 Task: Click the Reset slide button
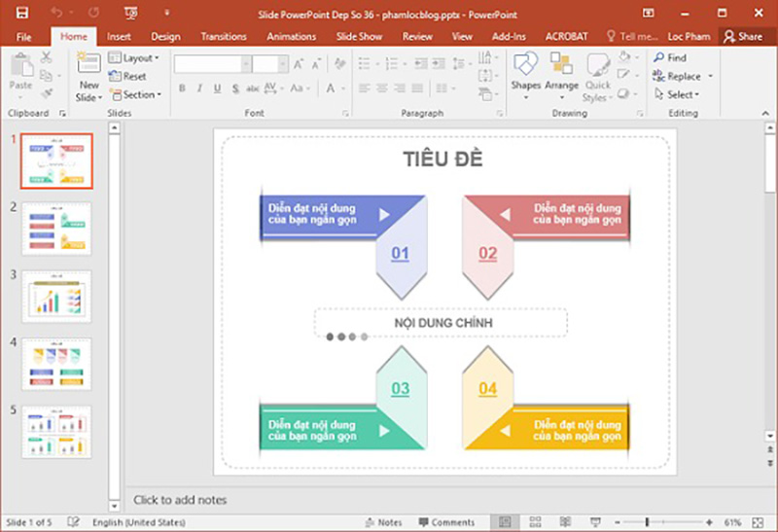pyautogui.click(x=127, y=76)
